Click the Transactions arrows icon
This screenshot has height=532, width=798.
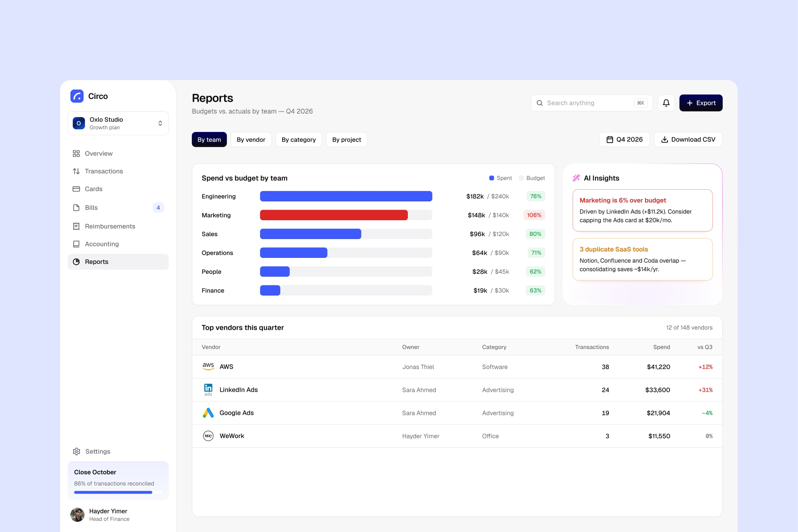click(x=76, y=171)
